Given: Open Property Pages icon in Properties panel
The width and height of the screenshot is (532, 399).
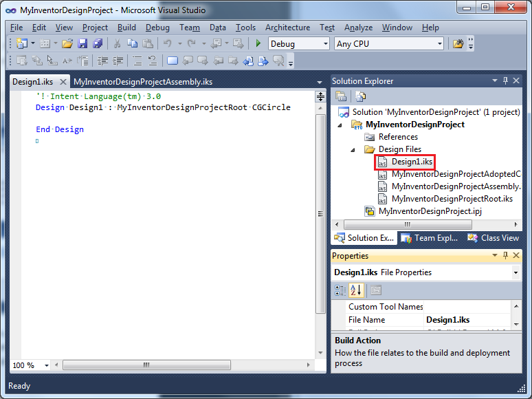Looking at the screenshot, I should click(376, 290).
